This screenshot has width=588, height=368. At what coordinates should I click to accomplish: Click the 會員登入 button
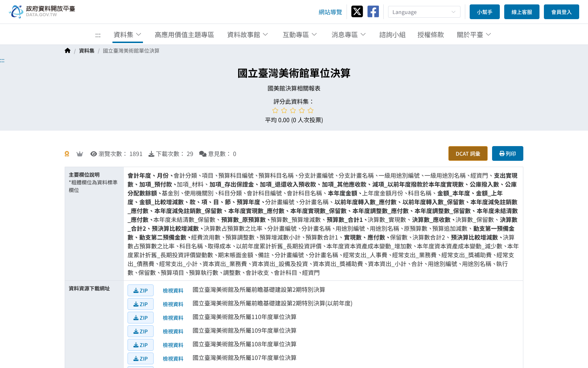click(x=562, y=12)
